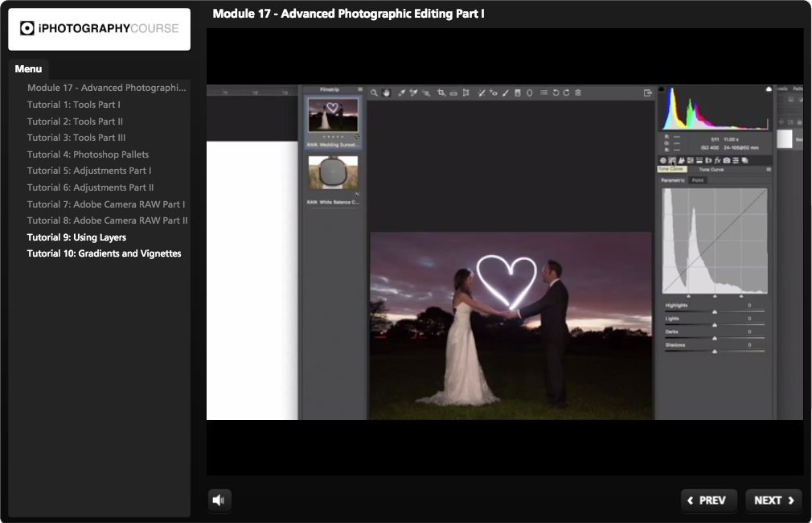Screen dimensions: 812x523
Task: Select the Transform tool
Action: (x=466, y=93)
